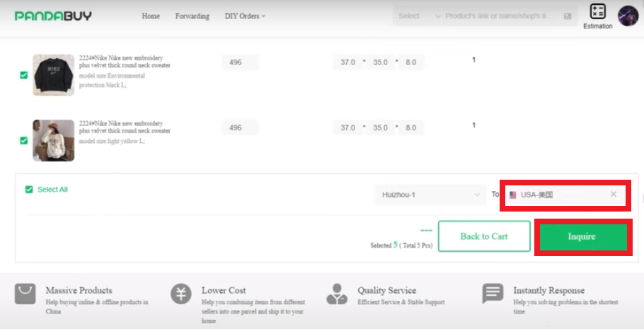Edit the light yellow sweater weight field 496
This screenshot has width=644, height=329.
[x=241, y=128]
